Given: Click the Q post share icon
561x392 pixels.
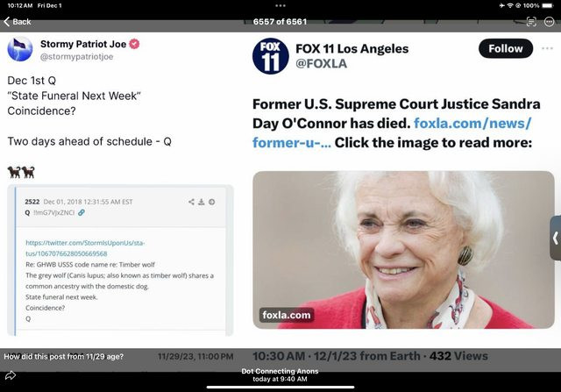Looking at the screenshot, I should coord(191,202).
